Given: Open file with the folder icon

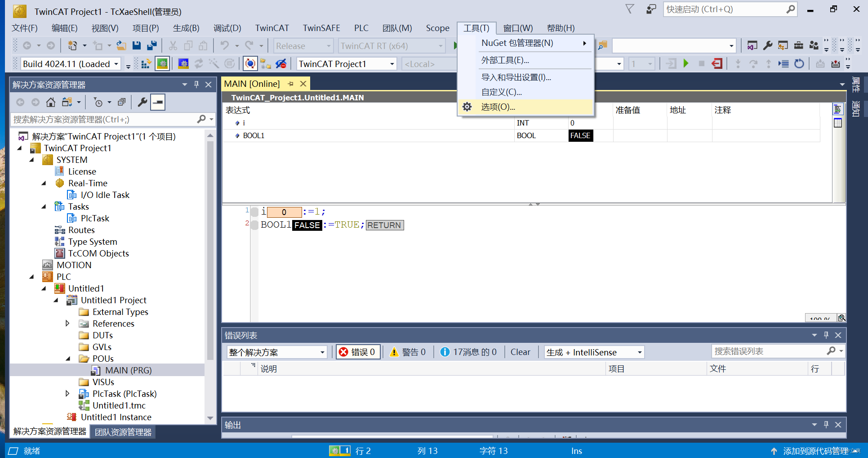Looking at the screenshot, I should pyautogui.click(x=121, y=45).
